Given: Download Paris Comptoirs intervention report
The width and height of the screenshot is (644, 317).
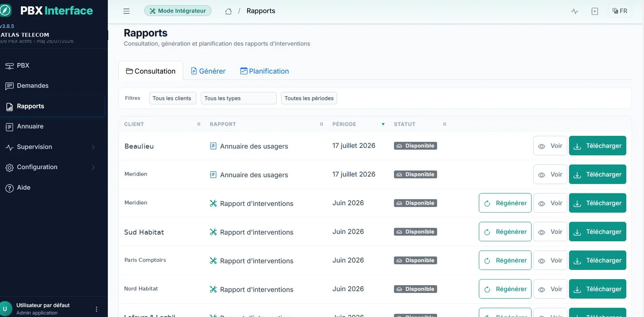Looking at the screenshot, I should coord(597,260).
